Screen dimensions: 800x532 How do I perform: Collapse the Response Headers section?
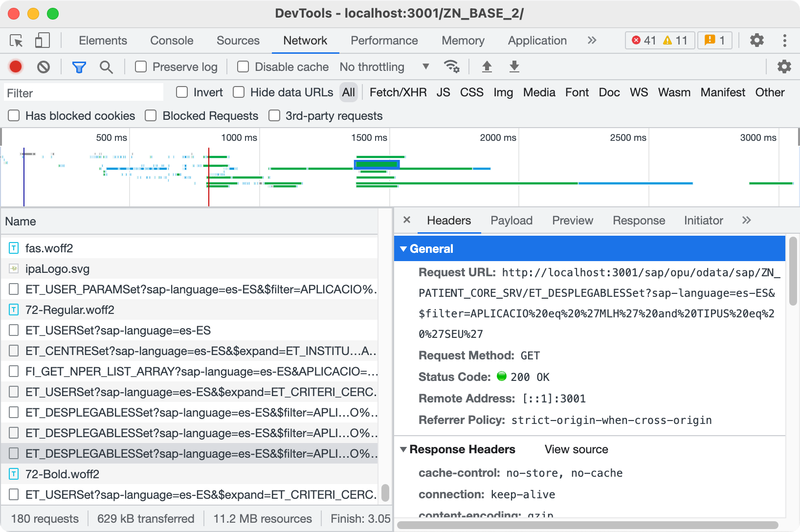pyautogui.click(x=403, y=449)
